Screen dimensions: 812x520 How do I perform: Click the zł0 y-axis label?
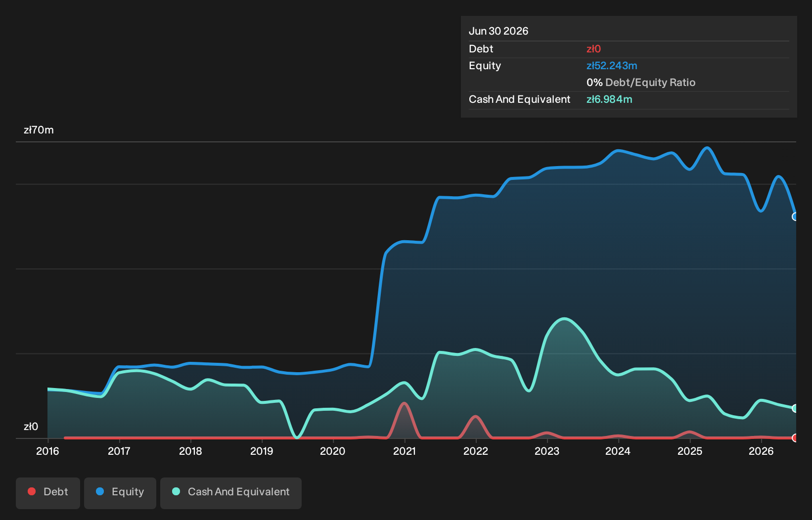coord(31,427)
